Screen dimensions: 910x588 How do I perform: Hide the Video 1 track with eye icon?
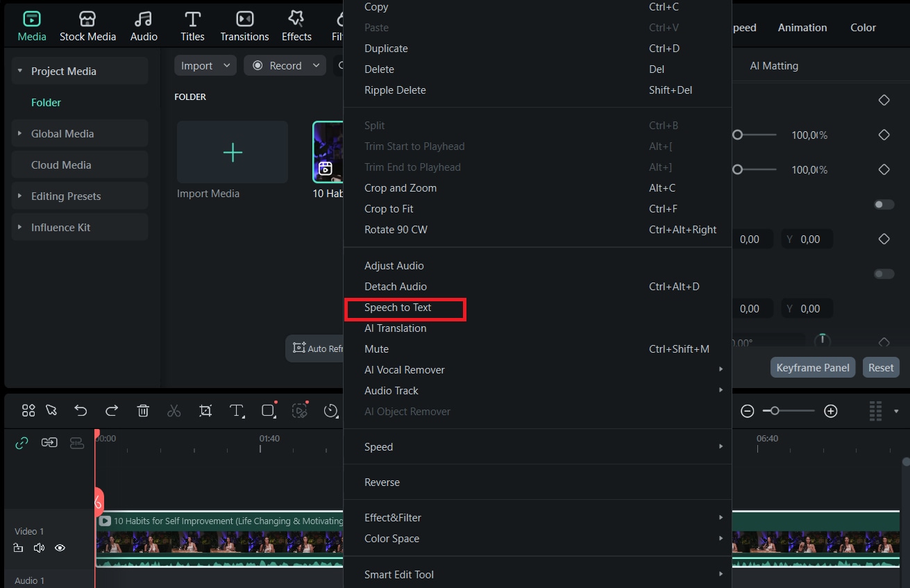click(x=60, y=548)
